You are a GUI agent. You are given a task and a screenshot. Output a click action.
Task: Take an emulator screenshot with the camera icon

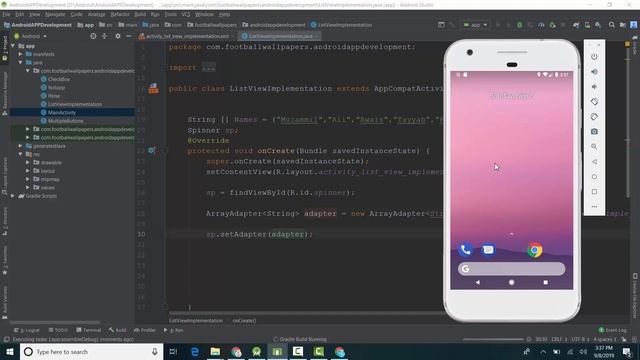(594, 131)
